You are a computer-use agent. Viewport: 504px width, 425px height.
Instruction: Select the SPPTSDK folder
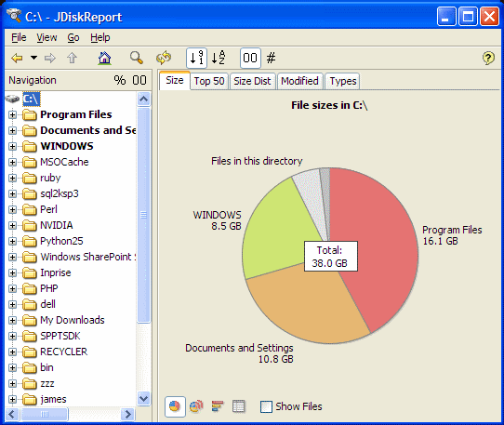(60, 336)
